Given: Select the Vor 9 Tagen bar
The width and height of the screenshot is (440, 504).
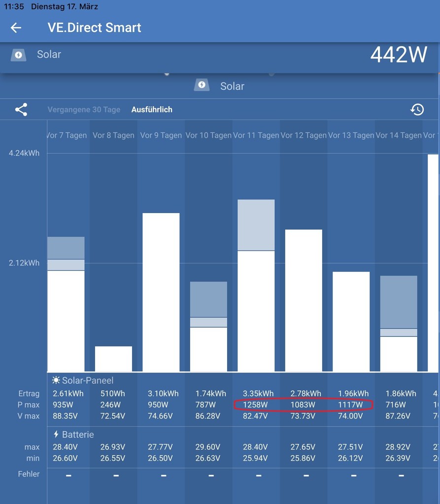Looking at the screenshot, I should point(161,292).
